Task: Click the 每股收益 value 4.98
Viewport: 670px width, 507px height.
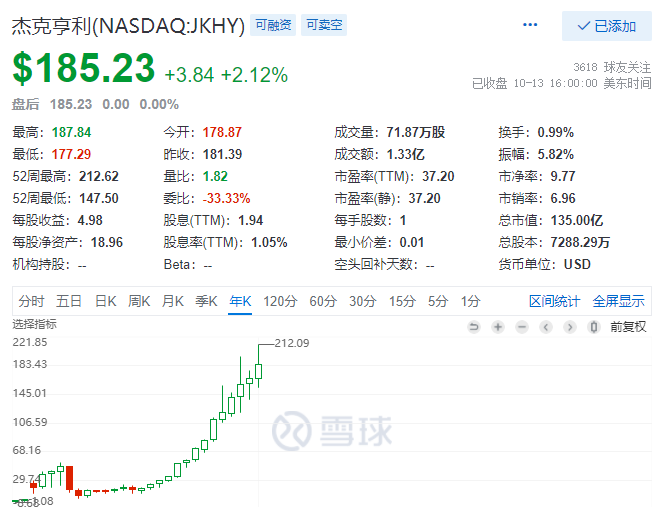Action: (x=90, y=220)
